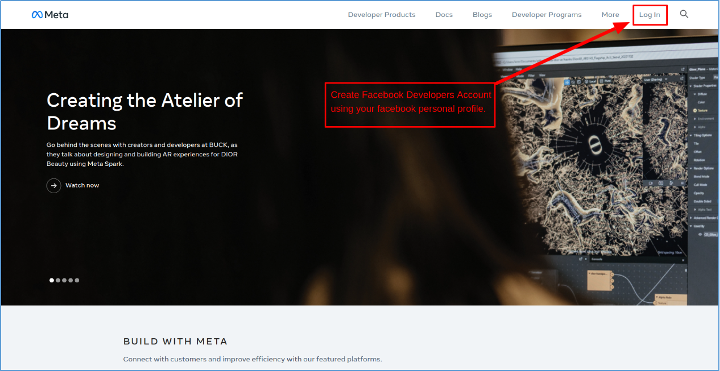The height and width of the screenshot is (371, 720).
Task: Select the third carousel dot
Action: click(x=64, y=280)
